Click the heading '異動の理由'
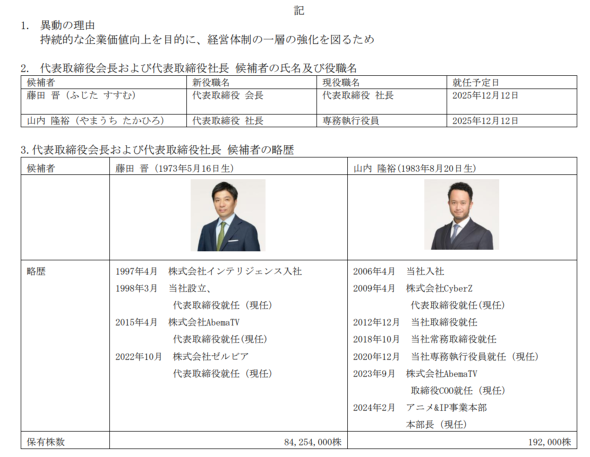Image resolution: width=590 pixels, height=457 pixels. coord(67,26)
